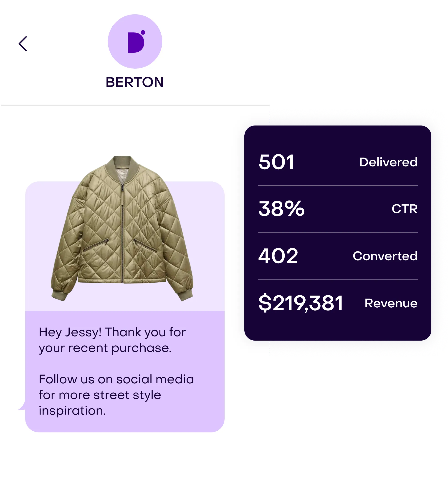The height and width of the screenshot is (487, 448).
Task: Open the Berton purple logo avatar
Action: coord(135,41)
